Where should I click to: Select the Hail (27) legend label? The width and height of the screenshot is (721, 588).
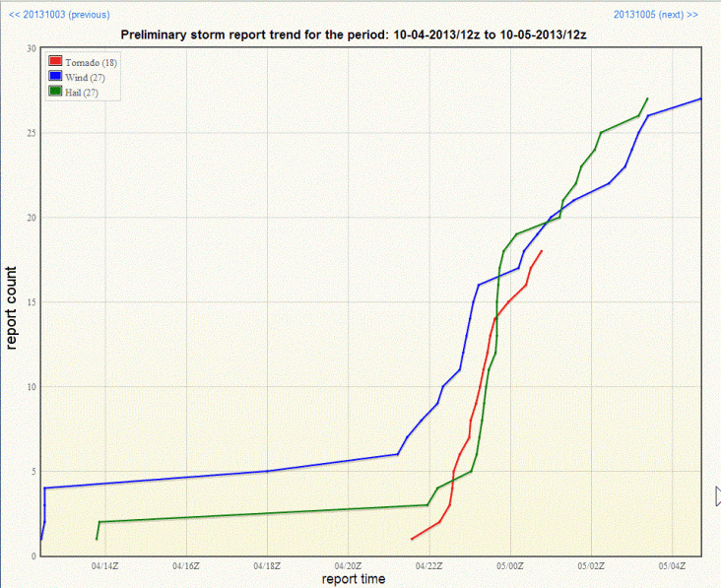click(x=82, y=93)
